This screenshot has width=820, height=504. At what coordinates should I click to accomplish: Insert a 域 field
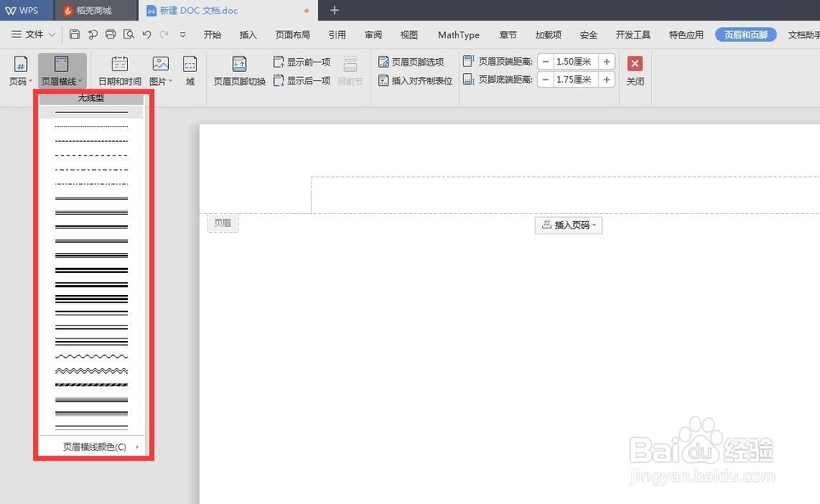(x=190, y=70)
